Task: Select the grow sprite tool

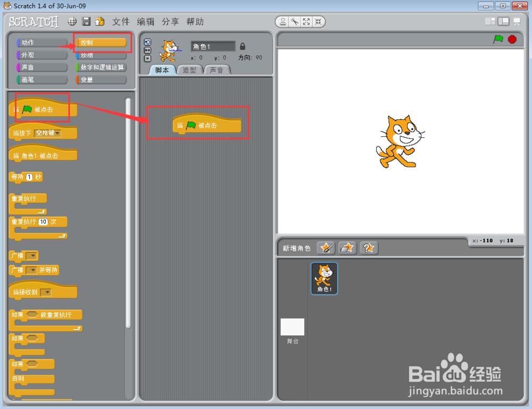Action: pyautogui.click(x=306, y=22)
